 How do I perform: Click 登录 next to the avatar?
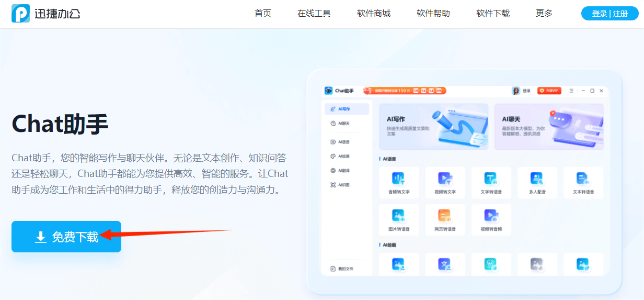pos(526,91)
